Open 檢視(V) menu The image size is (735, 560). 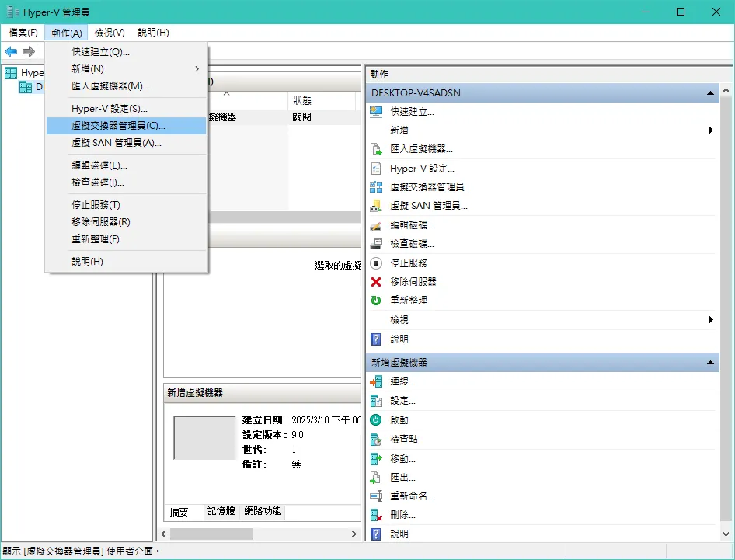click(110, 33)
